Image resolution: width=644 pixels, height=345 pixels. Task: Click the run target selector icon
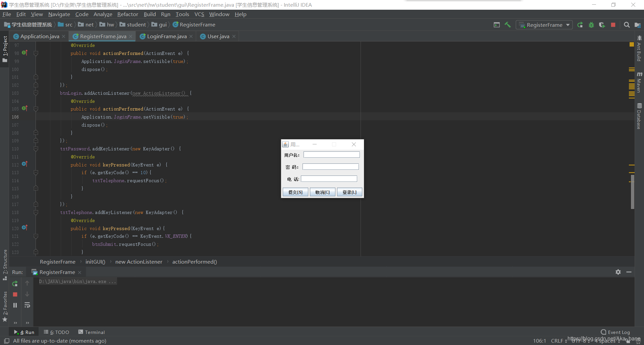coord(497,25)
